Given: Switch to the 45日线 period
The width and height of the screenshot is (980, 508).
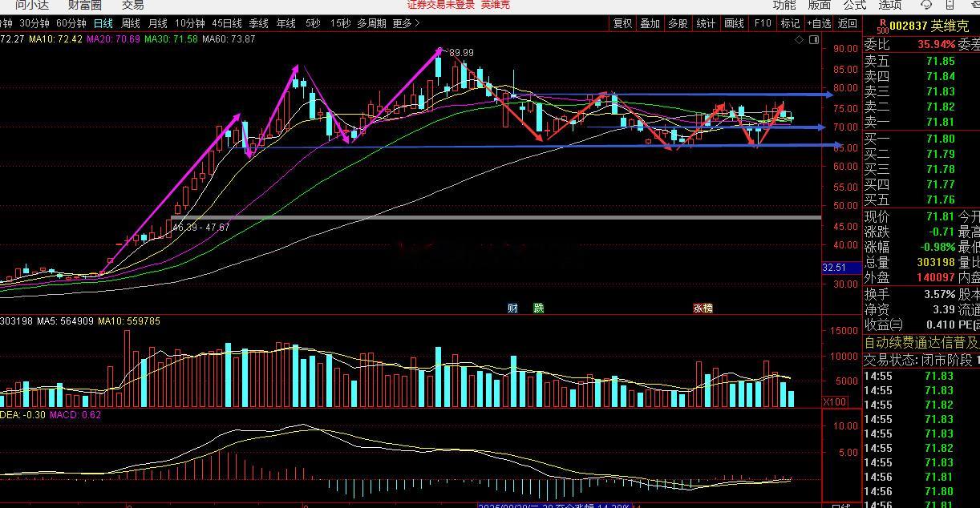Looking at the screenshot, I should tap(228, 24).
